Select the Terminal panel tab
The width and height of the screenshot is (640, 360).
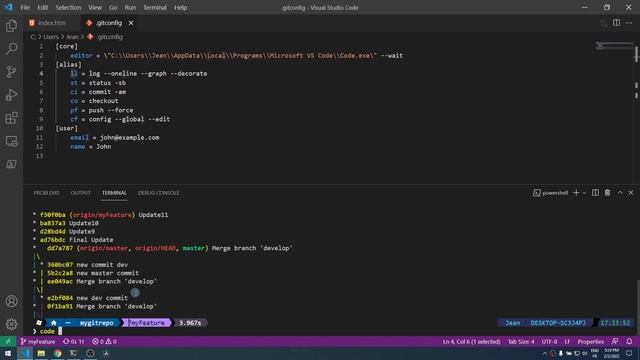tap(114, 193)
